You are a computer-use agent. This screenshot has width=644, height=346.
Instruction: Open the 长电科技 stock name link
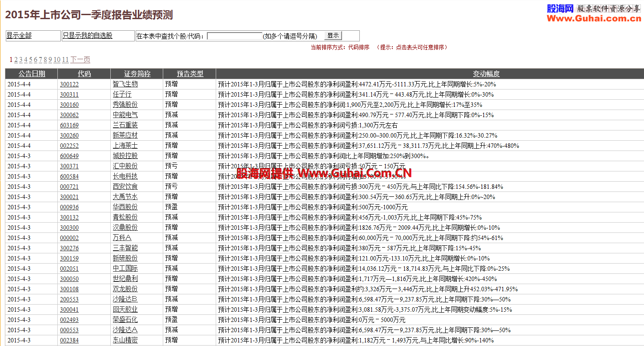(x=125, y=176)
